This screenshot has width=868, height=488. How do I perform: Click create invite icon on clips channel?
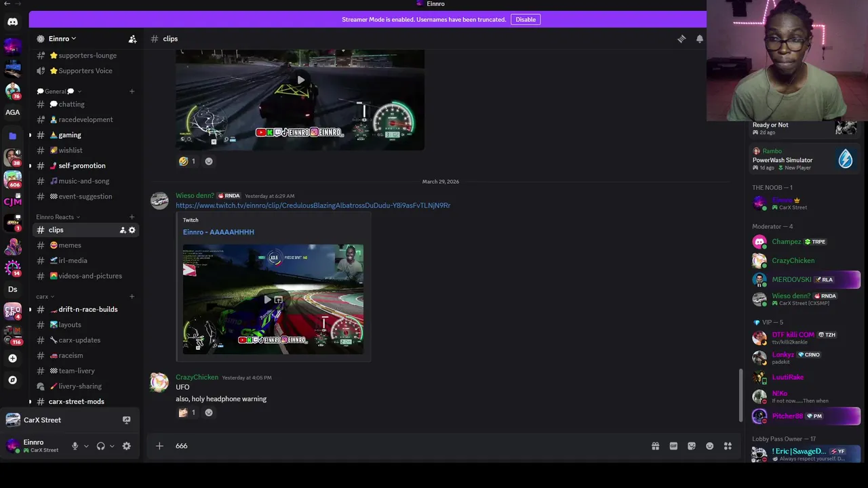[123, 230]
